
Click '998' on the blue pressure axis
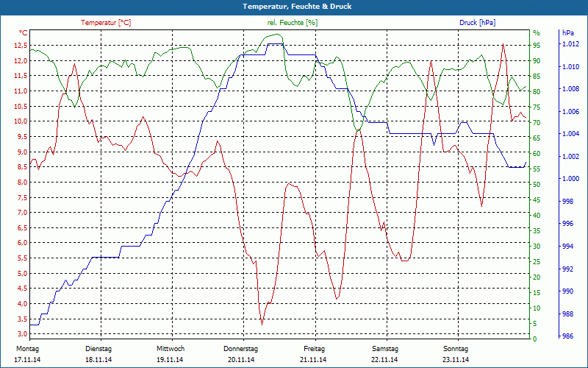pos(567,201)
